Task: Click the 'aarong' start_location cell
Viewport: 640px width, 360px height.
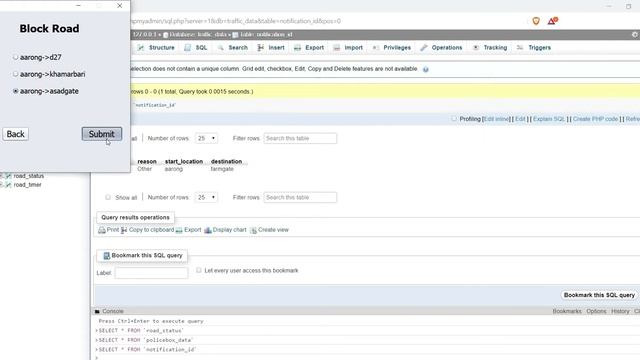Action: click(x=174, y=169)
